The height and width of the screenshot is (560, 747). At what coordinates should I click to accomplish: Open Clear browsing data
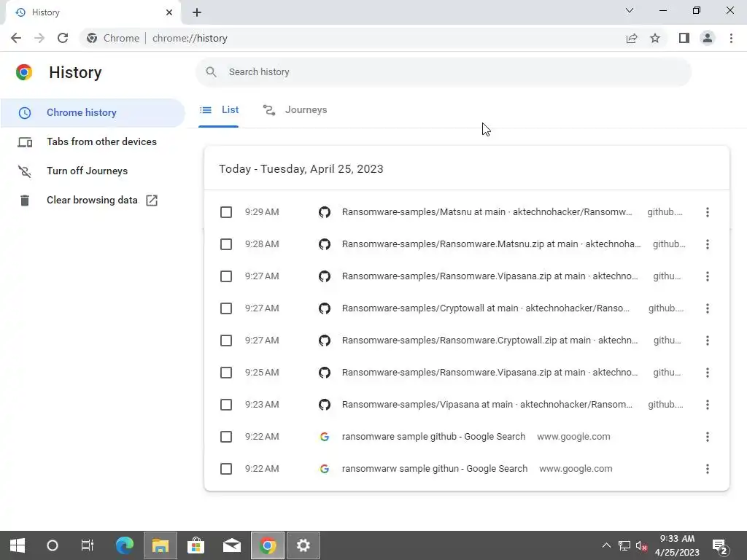(93, 200)
